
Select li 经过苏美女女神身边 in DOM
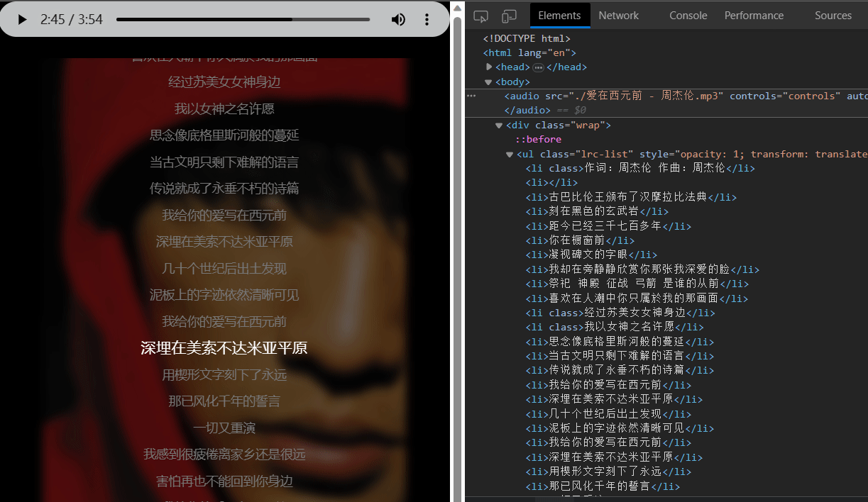tap(620, 313)
